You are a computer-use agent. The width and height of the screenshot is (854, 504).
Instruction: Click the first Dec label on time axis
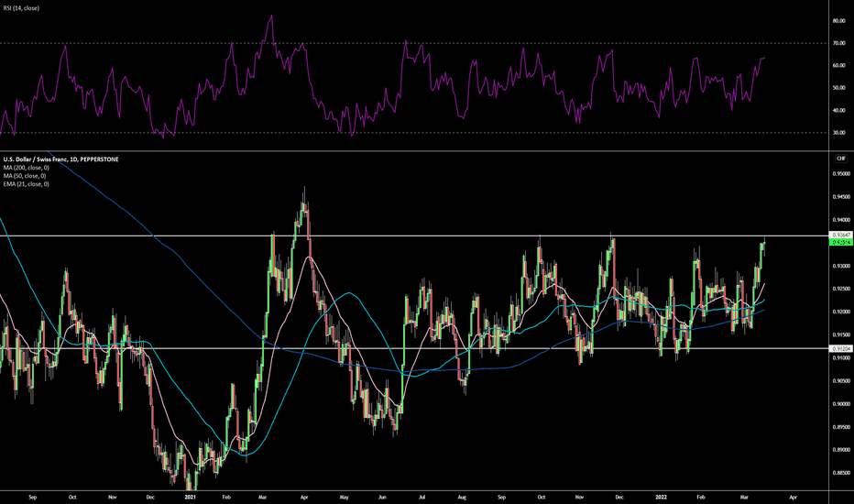[x=151, y=497]
